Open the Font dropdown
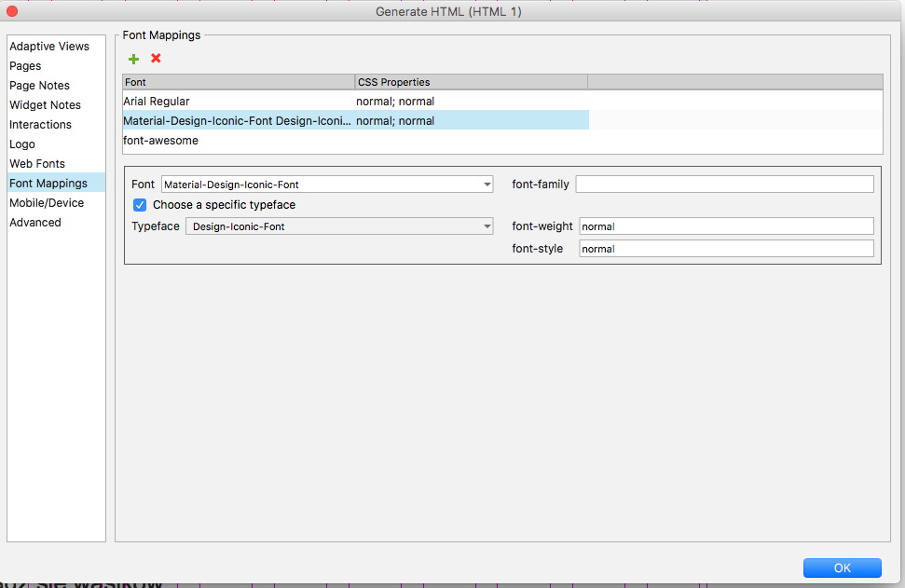The width and height of the screenshot is (905, 588). pyautogui.click(x=327, y=185)
